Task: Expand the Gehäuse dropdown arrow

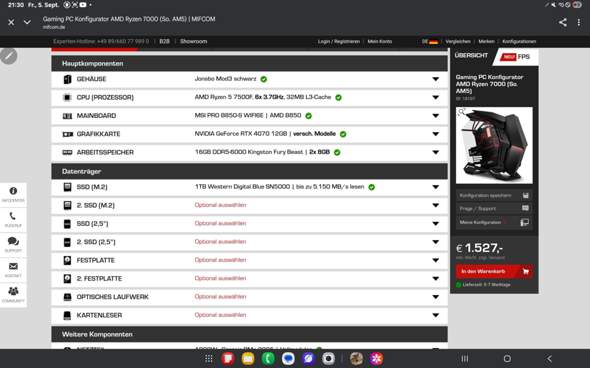Action: (435, 79)
